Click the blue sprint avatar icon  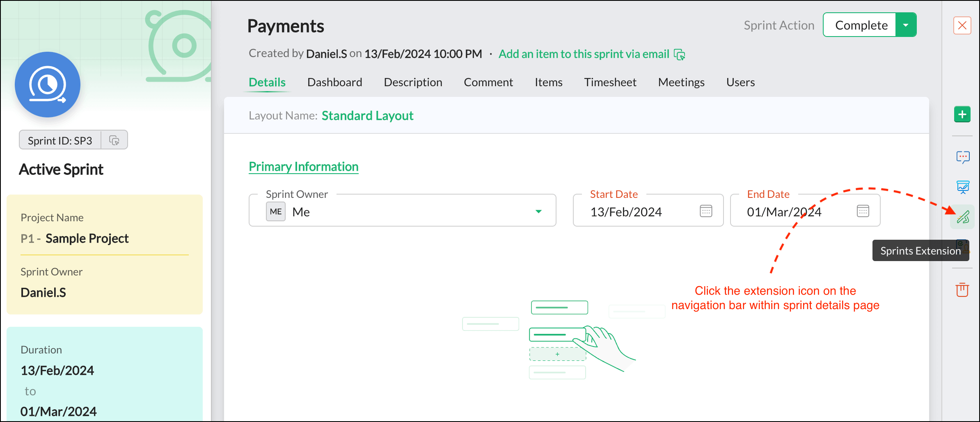point(48,85)
